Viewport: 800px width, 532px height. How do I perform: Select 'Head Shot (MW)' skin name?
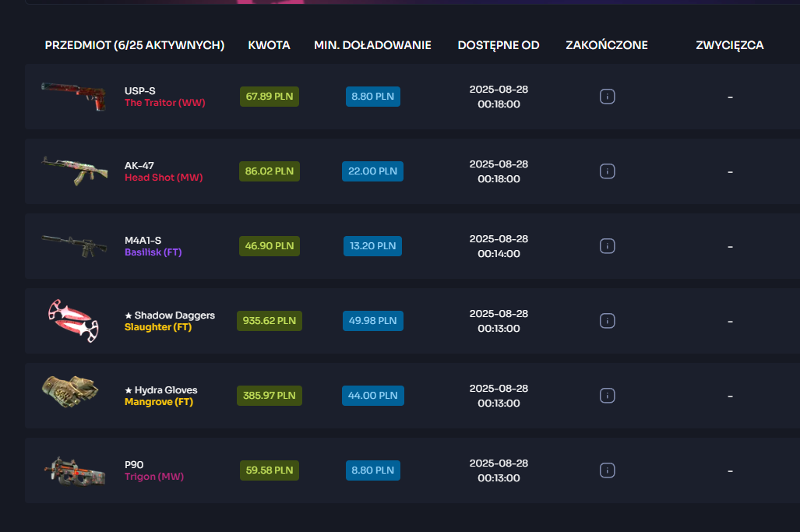pyautogui.click(x=164, y=178)
